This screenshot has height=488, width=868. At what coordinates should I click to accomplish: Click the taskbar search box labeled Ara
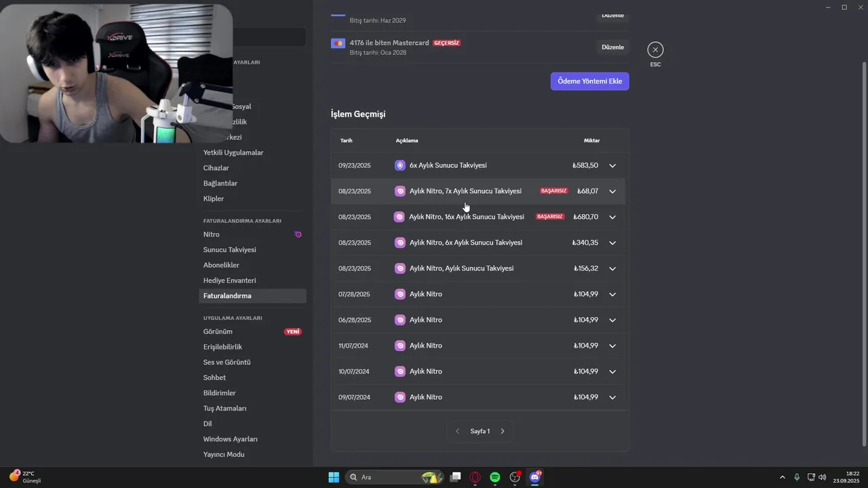point(395,477)
